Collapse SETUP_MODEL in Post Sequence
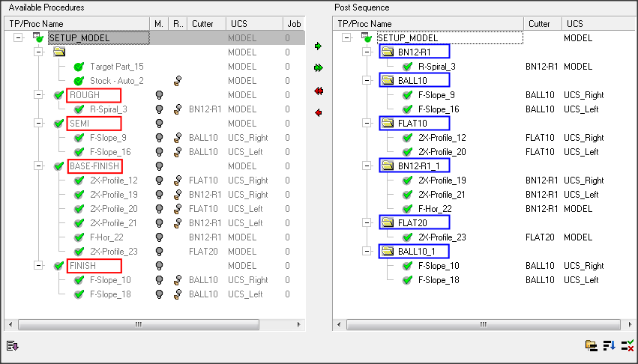The height and width of the screenshot is (364, 638). click(x=346, y=38)
